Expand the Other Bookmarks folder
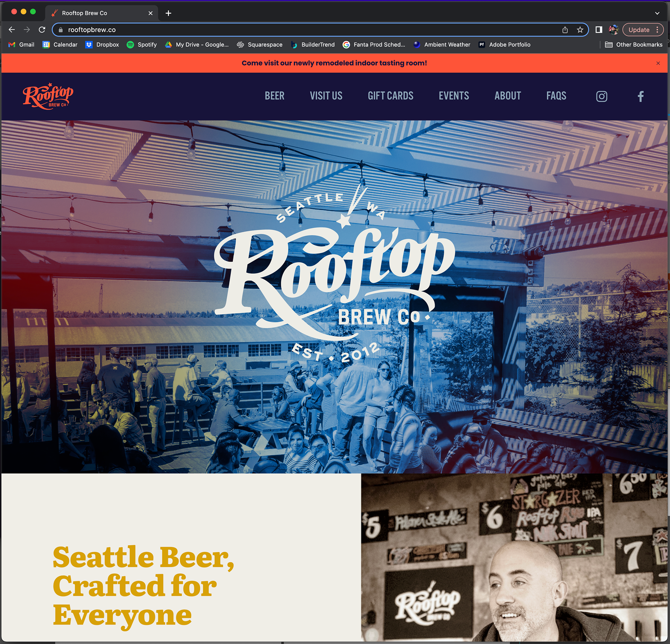670x644 pixels. tap(633, 45)
